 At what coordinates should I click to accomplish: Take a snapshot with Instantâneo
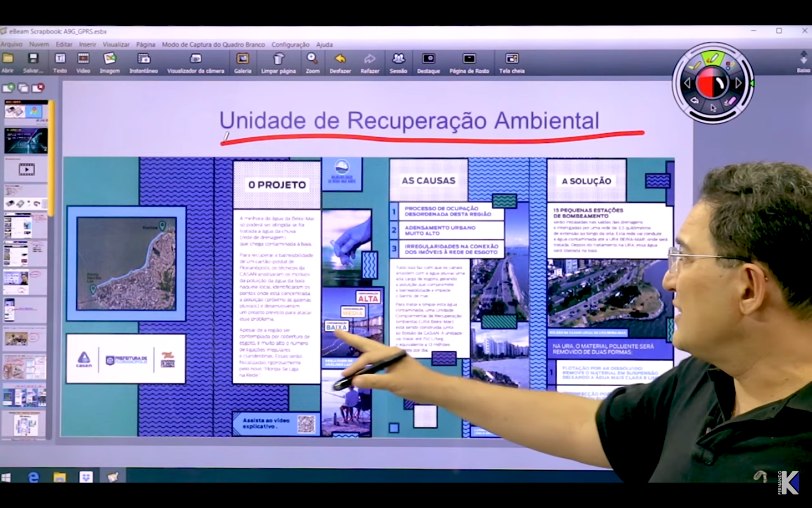tap(144, 63)
